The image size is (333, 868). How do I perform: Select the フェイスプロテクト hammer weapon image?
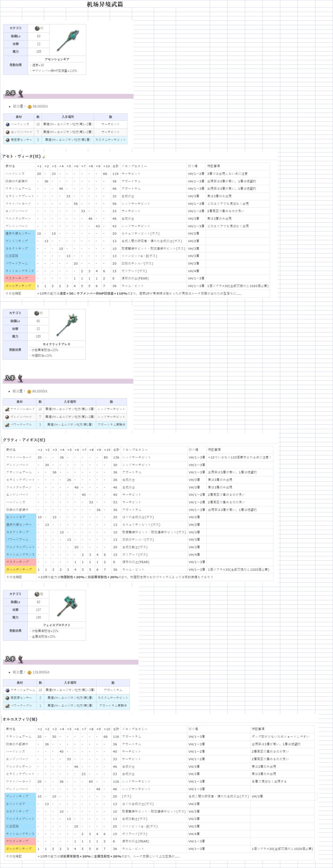(x=68, y=606)
